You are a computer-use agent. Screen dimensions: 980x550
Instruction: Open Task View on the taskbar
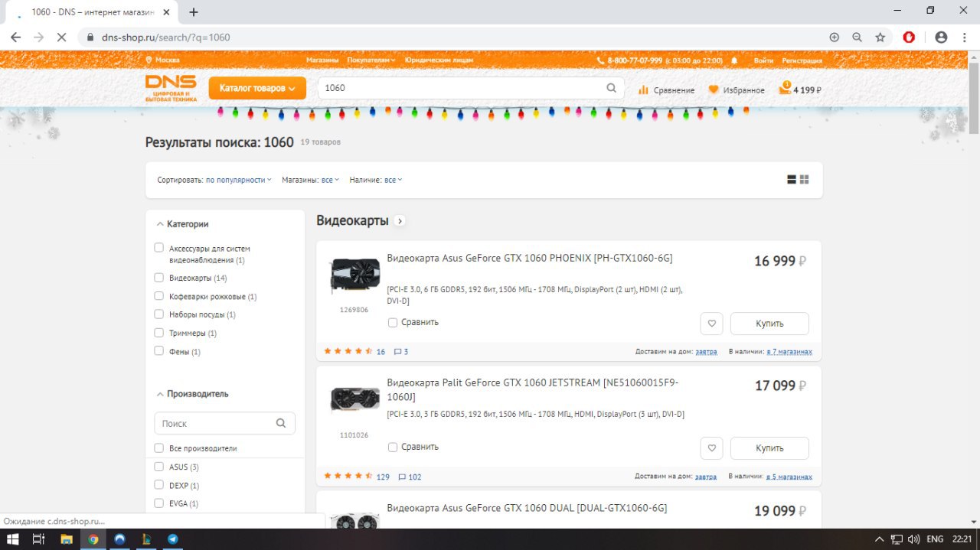coord(39,539)
